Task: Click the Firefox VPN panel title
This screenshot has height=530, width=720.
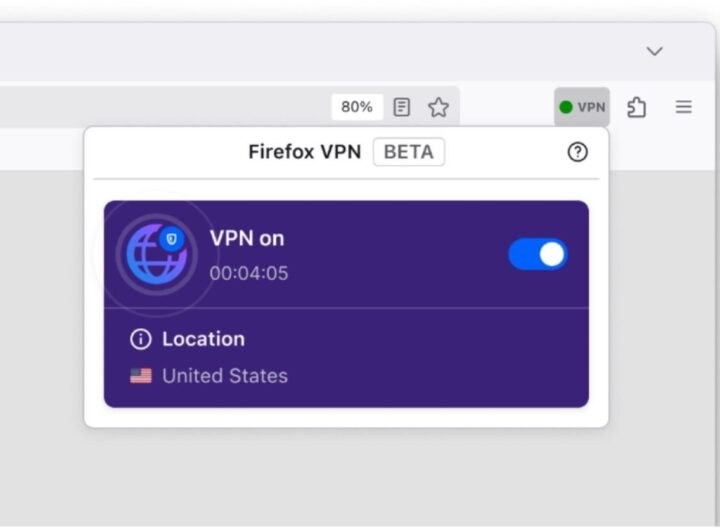Action: [305, 152]
